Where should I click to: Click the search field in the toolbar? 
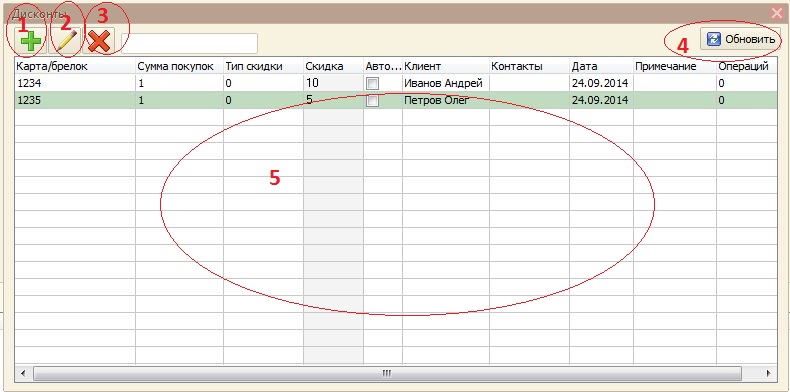[x=189, y=43]
